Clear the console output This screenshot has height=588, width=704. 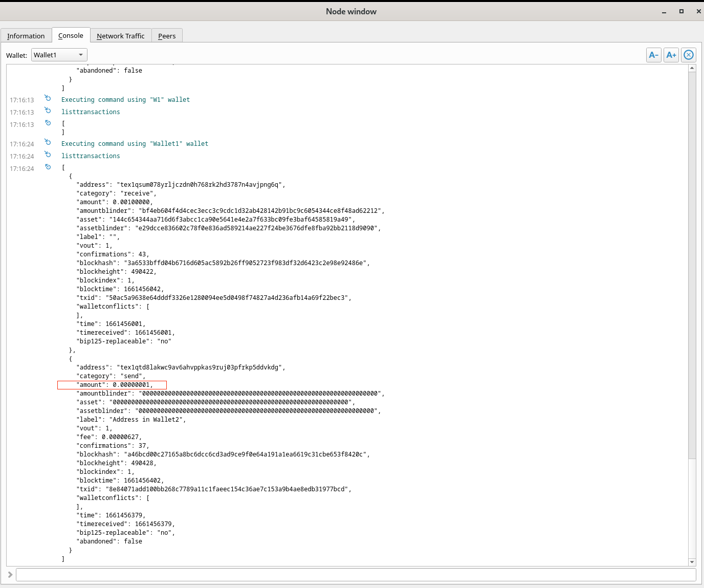(688, 55)
